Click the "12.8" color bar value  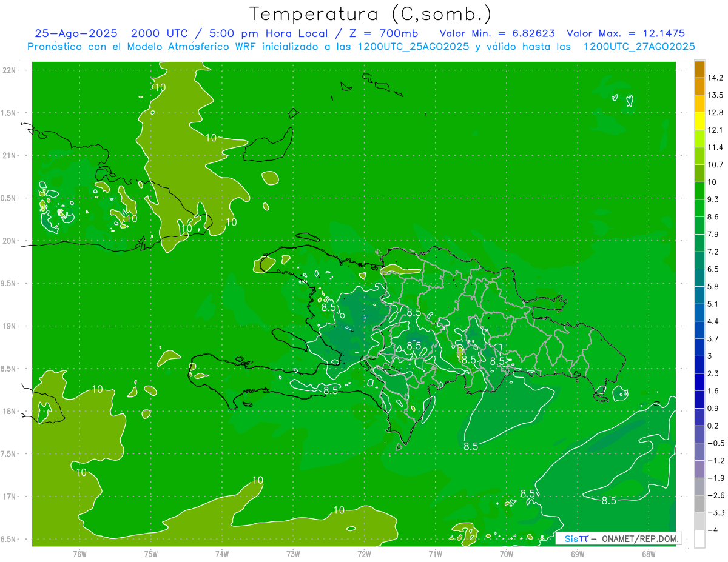[x=715, y=113]
